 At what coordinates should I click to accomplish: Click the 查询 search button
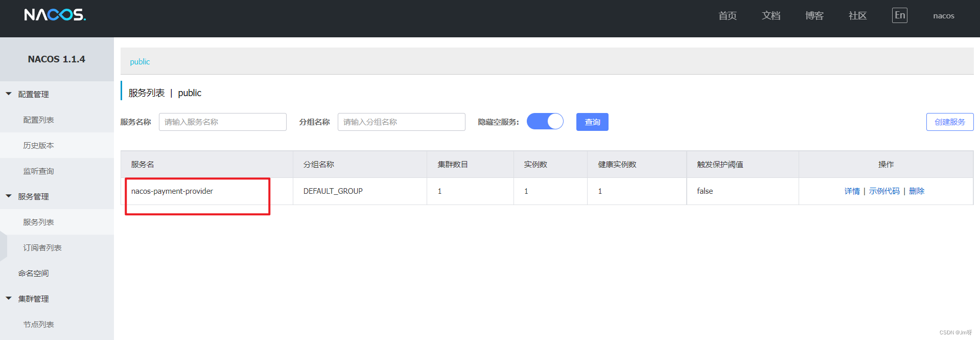click(592, 122)
